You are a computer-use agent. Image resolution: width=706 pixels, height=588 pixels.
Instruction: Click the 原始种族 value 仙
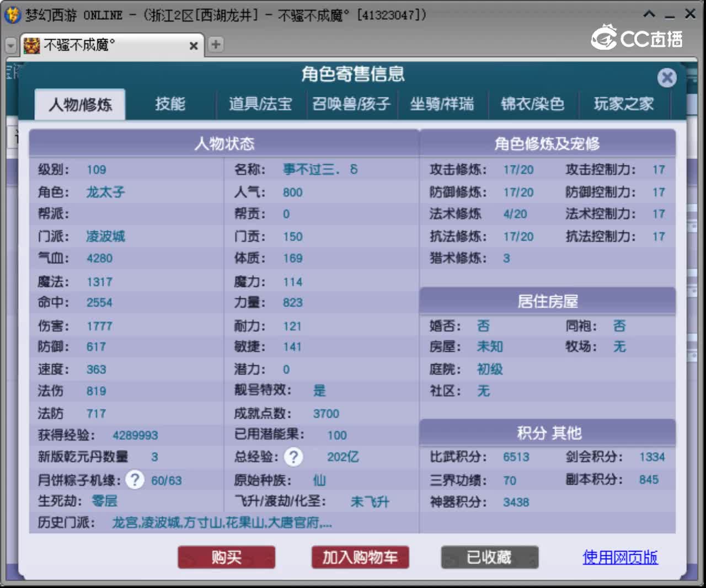coord(319,480)
